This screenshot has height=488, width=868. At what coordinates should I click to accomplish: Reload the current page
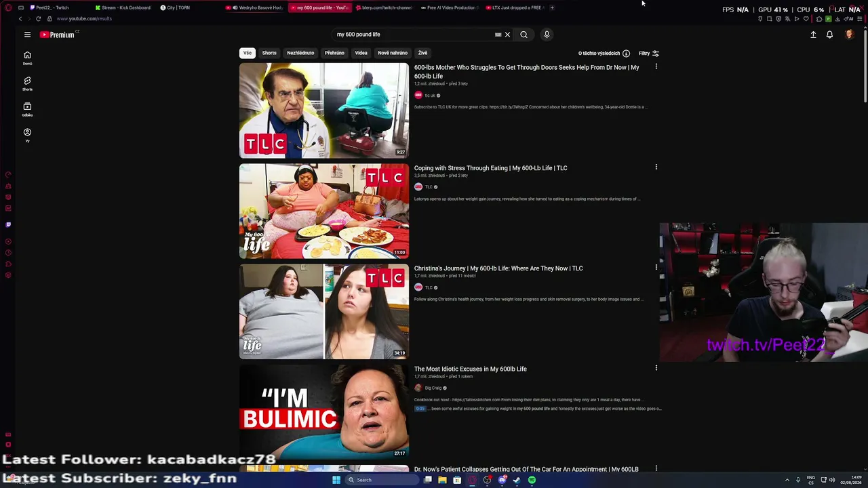(38, 18)
